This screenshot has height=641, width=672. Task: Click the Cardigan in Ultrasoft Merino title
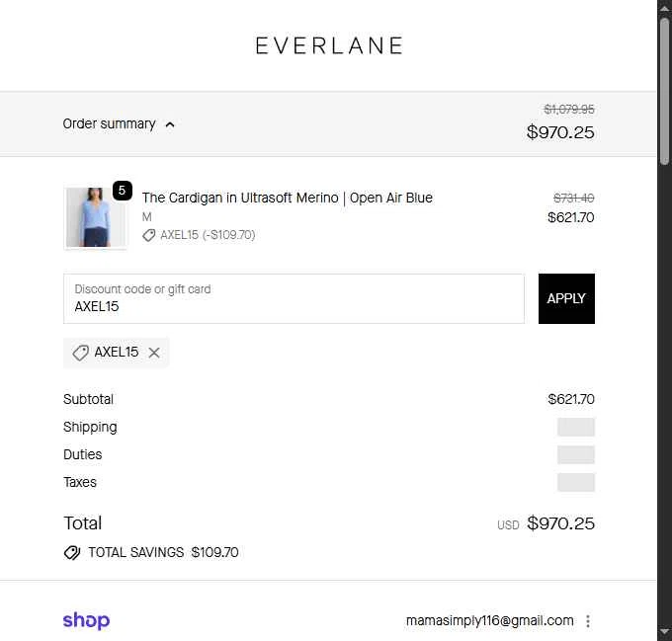click(288, 198)
